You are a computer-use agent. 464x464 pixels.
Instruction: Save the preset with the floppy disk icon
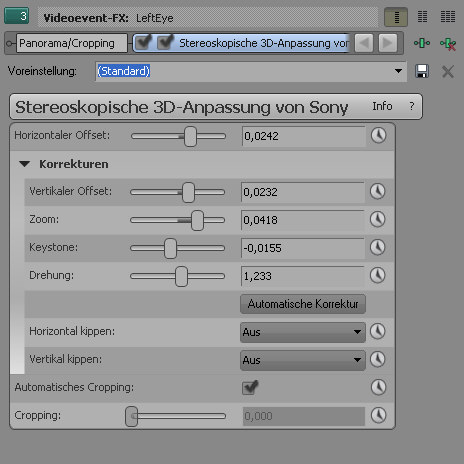click(x=422, y=71)
